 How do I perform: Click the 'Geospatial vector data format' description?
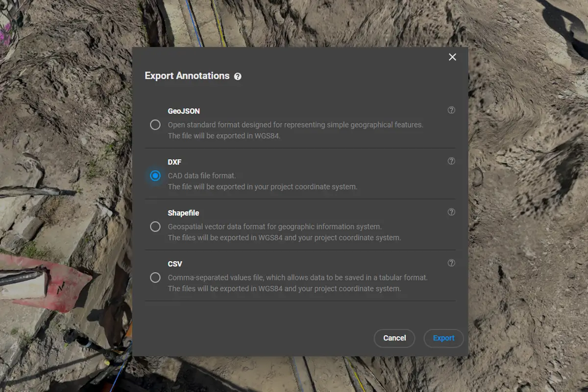(274, 227)
